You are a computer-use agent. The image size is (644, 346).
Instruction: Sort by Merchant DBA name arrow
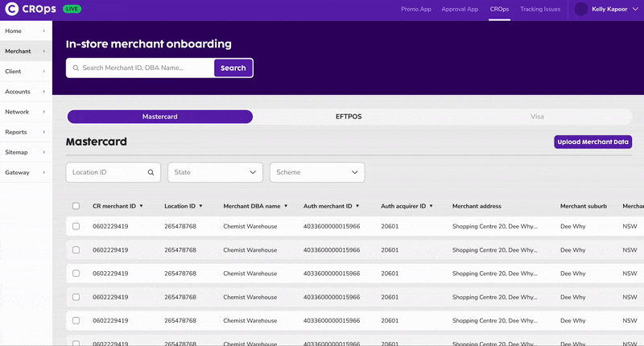coord(286,206)
